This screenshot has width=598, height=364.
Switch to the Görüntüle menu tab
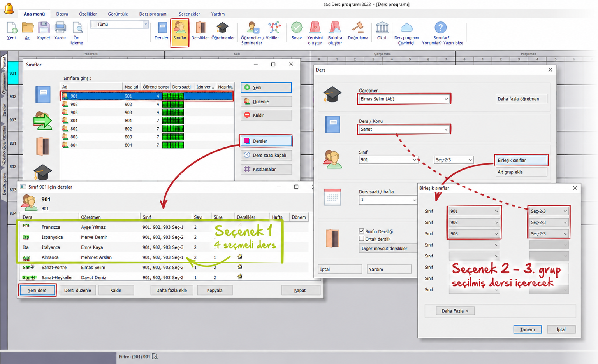(x=118, y=14)
